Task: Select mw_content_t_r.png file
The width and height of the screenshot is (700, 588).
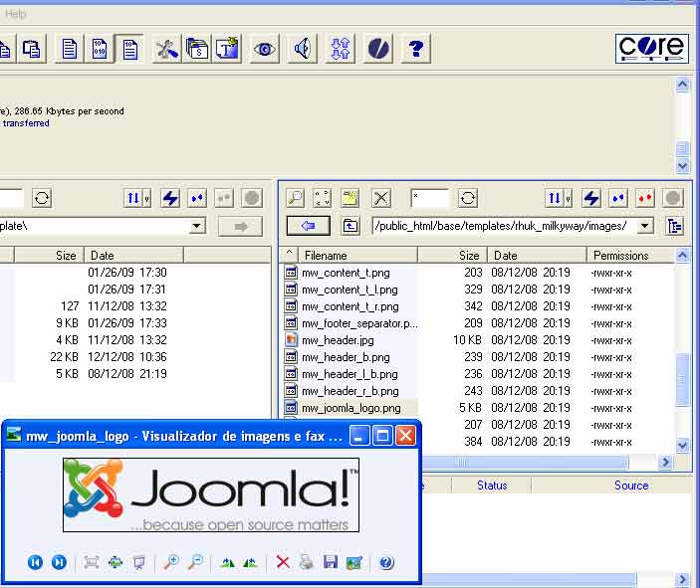Action: pyautogui.click(x=350, y=306)
